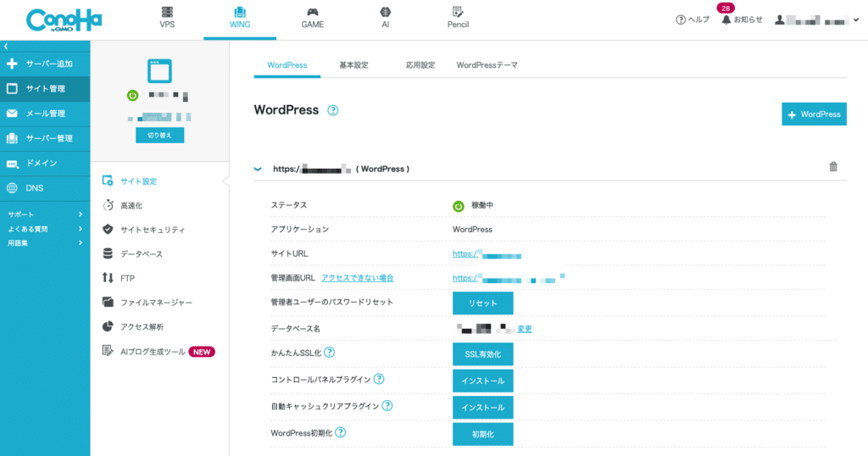Viewport: 868px width, 456px height.
Task: Install the コントロールパネルプラグイン
Action: coord(482,381)
